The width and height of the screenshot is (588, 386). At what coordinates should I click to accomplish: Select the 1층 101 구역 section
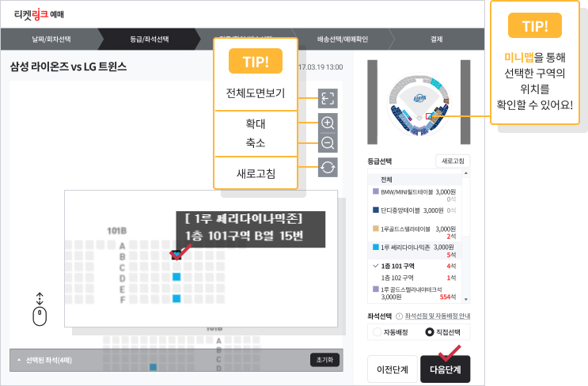coord(415,266)
